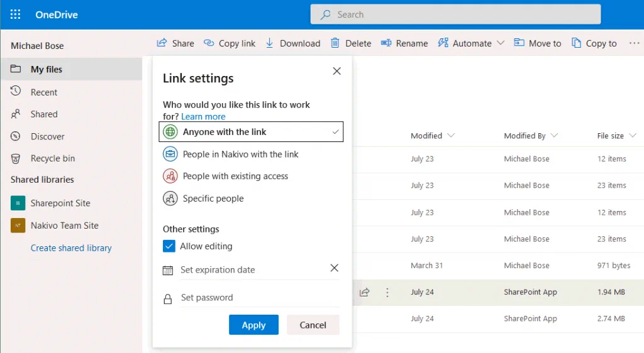Open the Learn more link
The height and width of the screenshot is (353, 644).
click(x=203, y=116)
